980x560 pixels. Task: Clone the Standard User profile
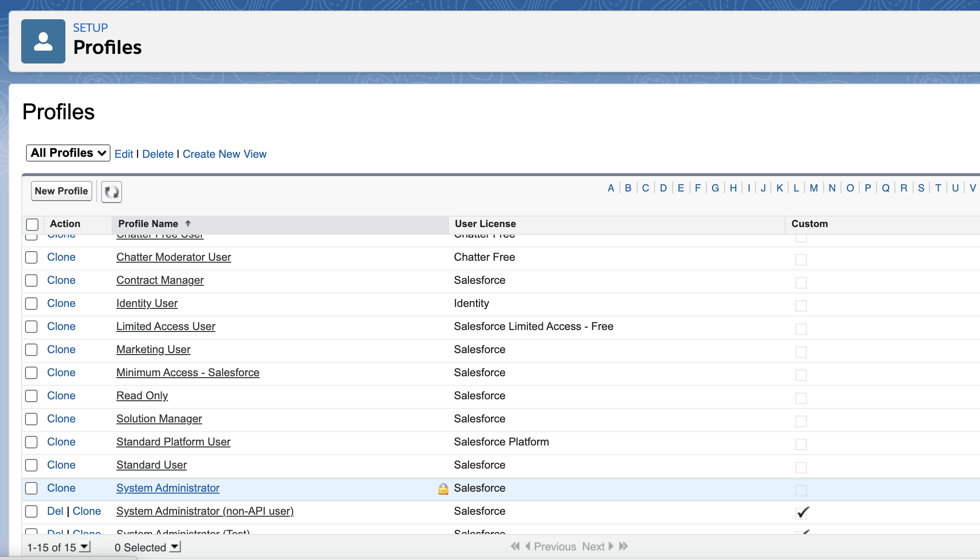[61, 465]
